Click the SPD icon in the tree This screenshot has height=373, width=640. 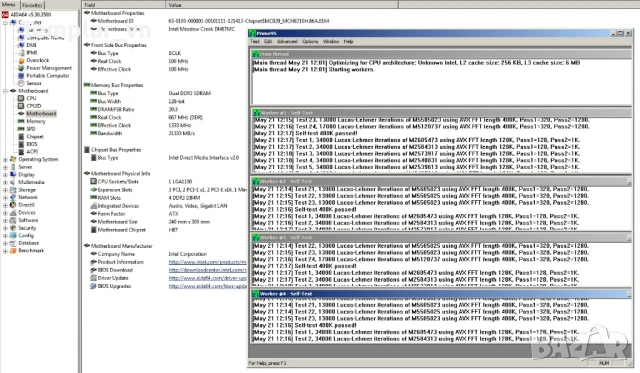coord(21,129)
